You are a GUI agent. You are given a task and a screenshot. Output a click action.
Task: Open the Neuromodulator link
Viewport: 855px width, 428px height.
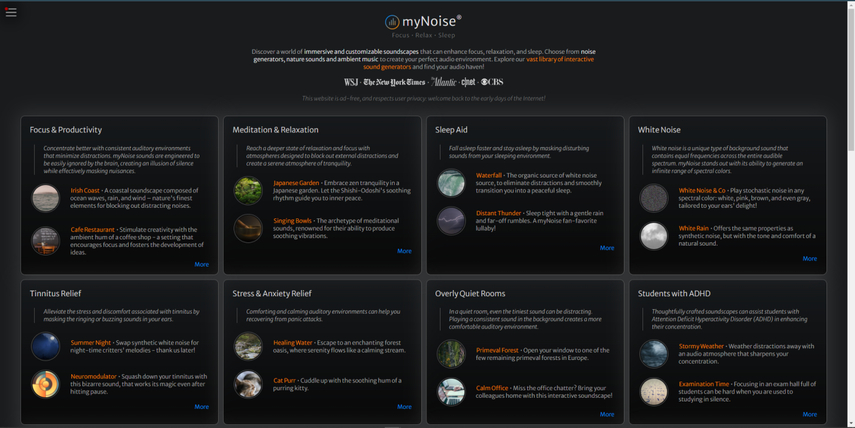point(93,376)
